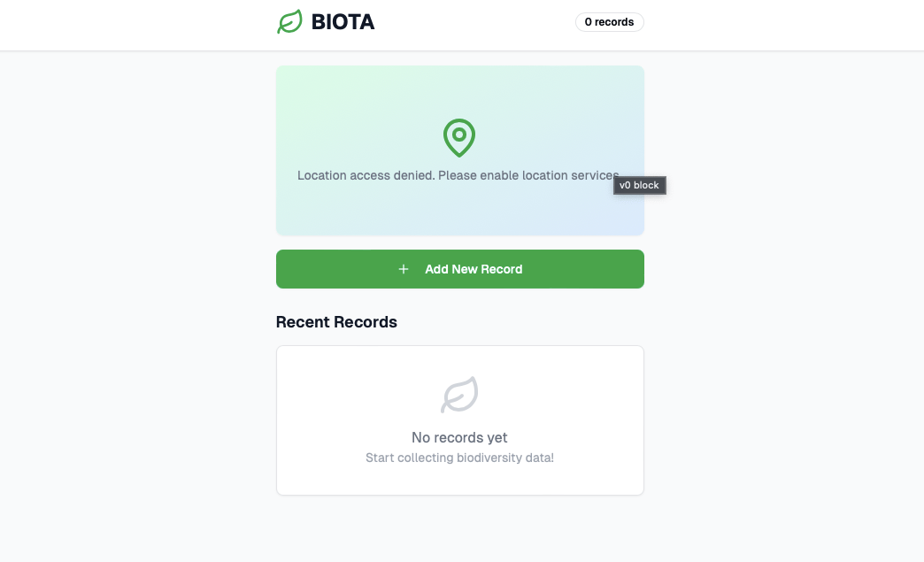
Task: Click the word 'Record' on green button
Action: 502,269
